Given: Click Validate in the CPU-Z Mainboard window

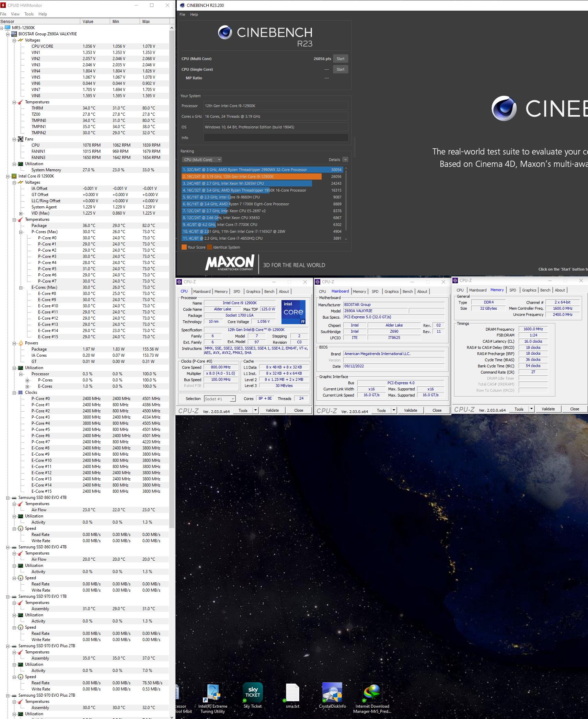Looking at the screenshot, I should coord(411,410).
